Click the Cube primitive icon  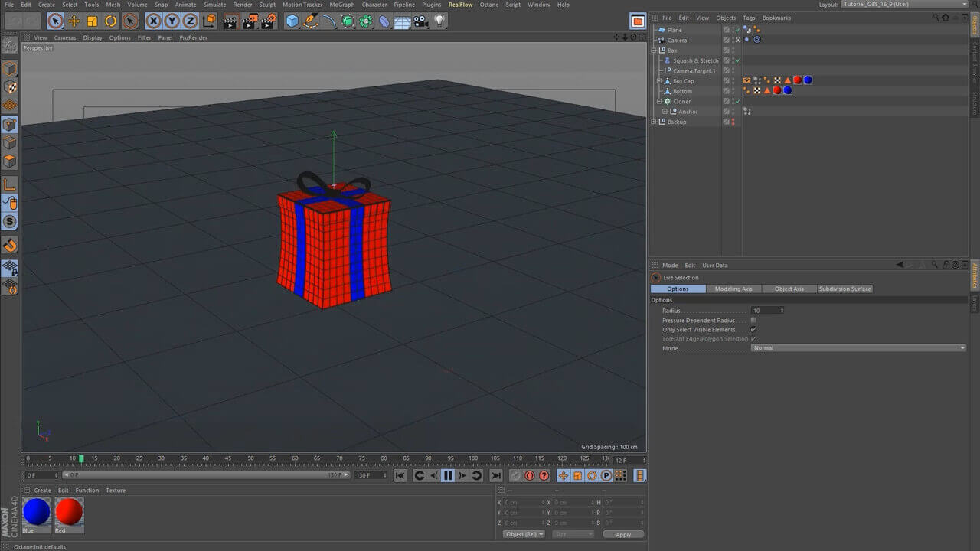pos(292,21)
